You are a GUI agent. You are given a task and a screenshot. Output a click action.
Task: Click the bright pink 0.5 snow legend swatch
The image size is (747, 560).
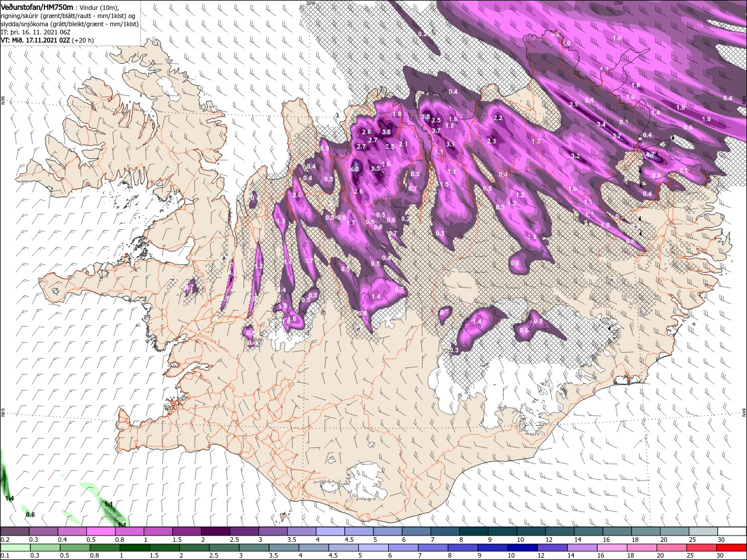100,531
